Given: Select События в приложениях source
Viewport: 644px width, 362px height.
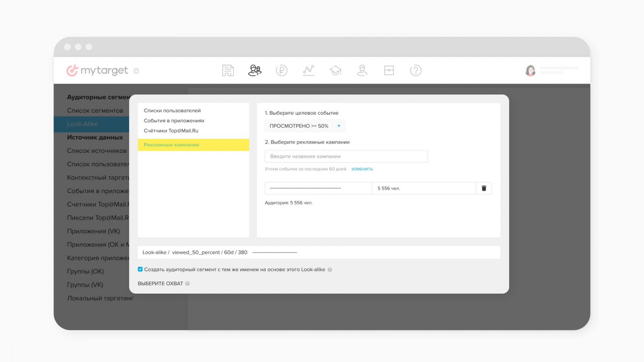Looking at the screenshot, I should point(174,121).
